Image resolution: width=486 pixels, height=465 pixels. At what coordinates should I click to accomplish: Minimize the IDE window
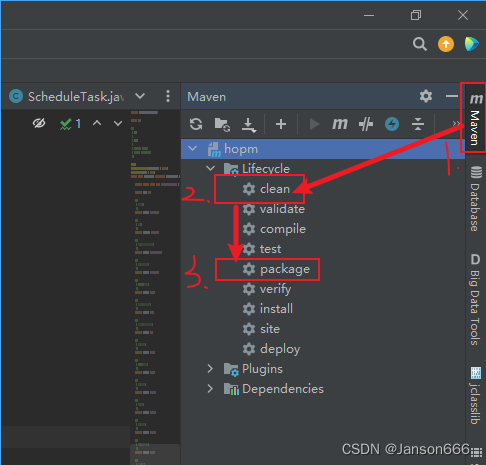coord(369,15)
